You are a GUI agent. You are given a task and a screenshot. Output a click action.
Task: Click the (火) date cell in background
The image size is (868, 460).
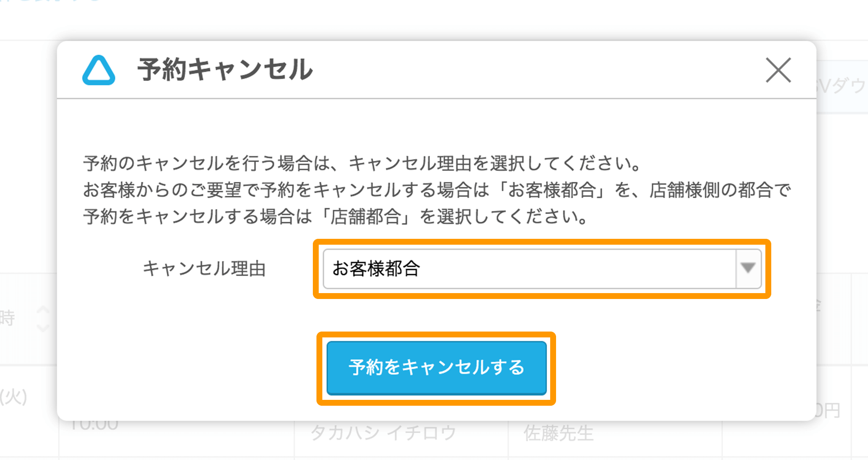tap(14, 397)
